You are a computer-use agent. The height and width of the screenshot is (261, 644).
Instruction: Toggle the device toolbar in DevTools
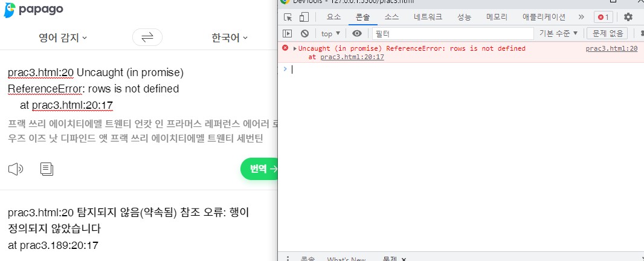[304, 18]
